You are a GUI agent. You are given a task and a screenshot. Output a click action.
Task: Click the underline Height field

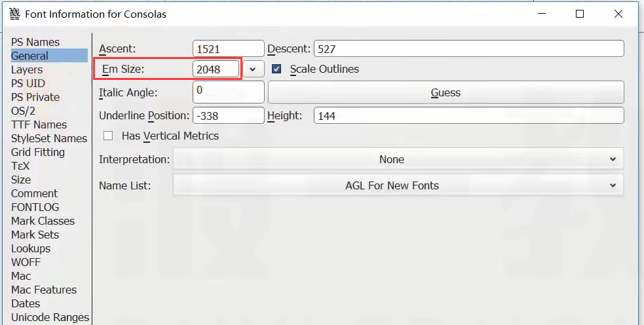pos(468,116)
